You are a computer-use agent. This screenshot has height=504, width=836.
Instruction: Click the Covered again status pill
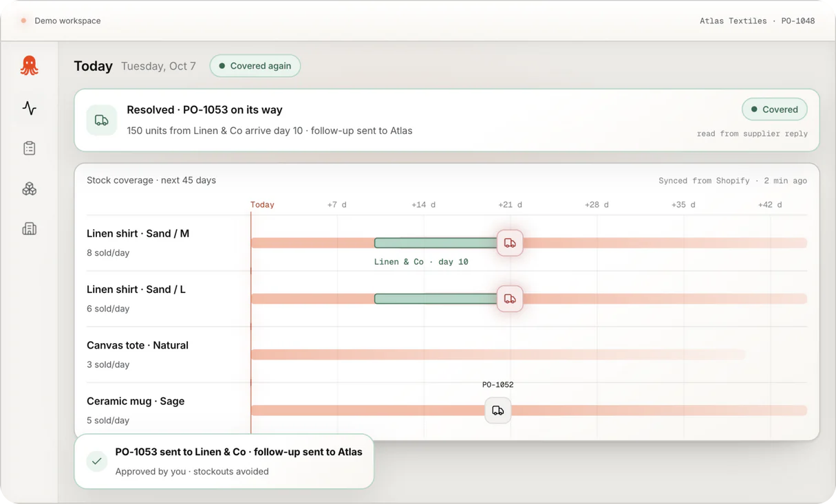point(255,66)
